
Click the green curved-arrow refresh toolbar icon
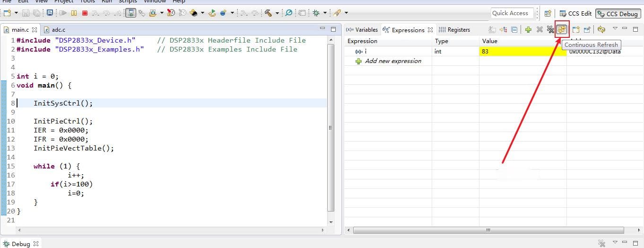point(212,13)
